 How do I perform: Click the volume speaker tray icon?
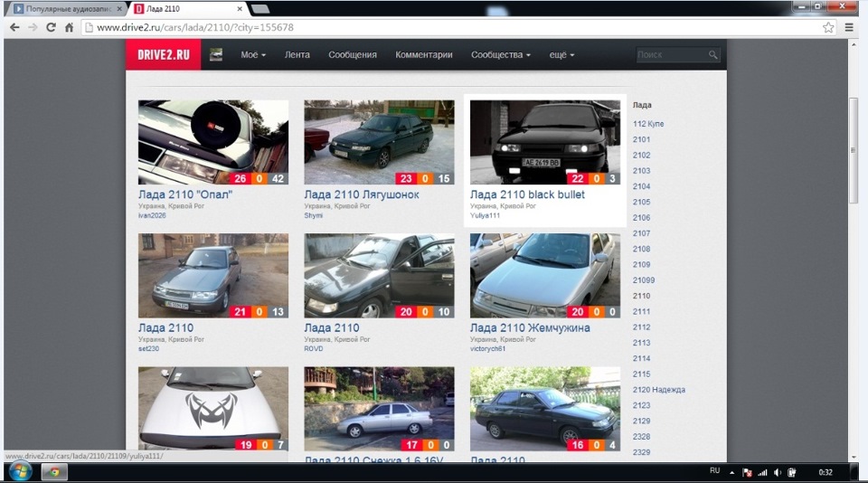pos(778,472)
